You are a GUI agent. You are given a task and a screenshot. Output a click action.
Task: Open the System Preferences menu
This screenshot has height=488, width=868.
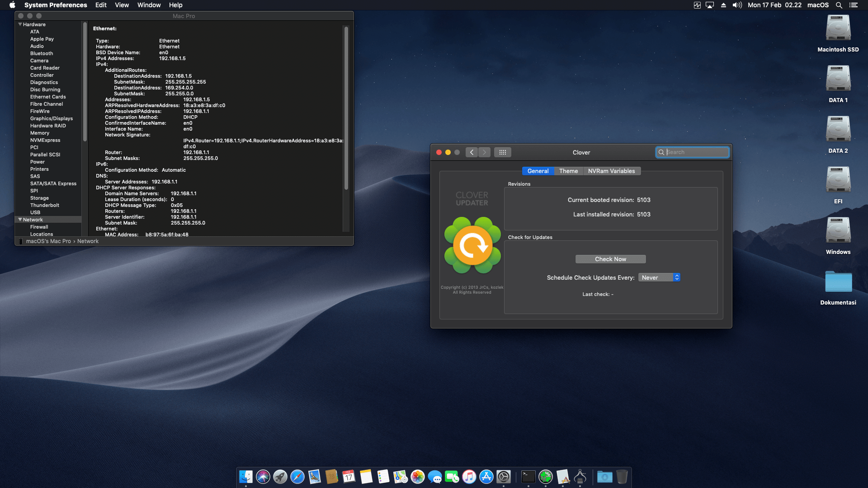pos(56,5)
